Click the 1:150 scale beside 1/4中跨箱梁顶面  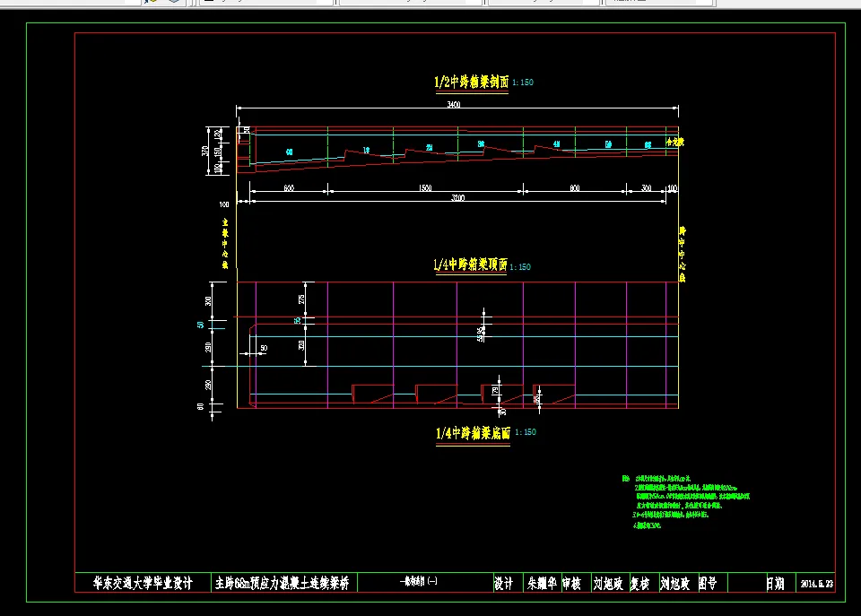(x=520, y=267)
